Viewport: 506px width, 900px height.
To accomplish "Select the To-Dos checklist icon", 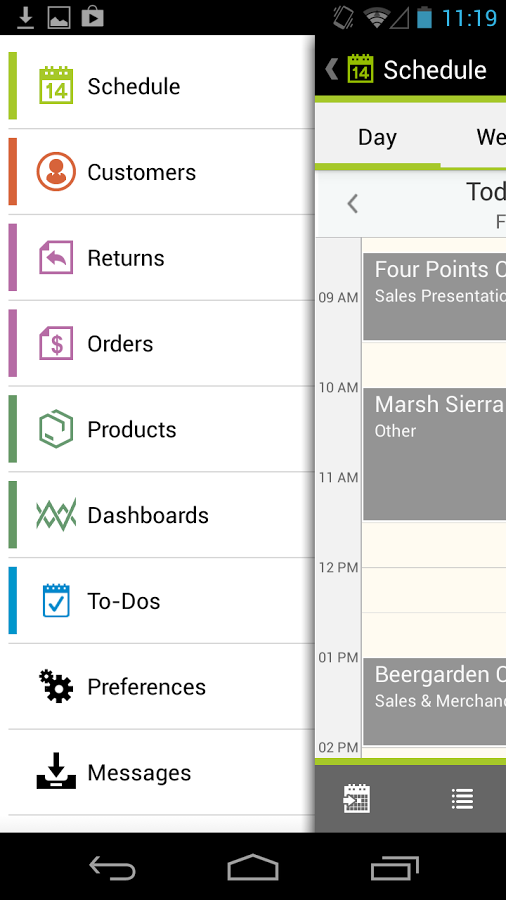I will pos(56,600).
